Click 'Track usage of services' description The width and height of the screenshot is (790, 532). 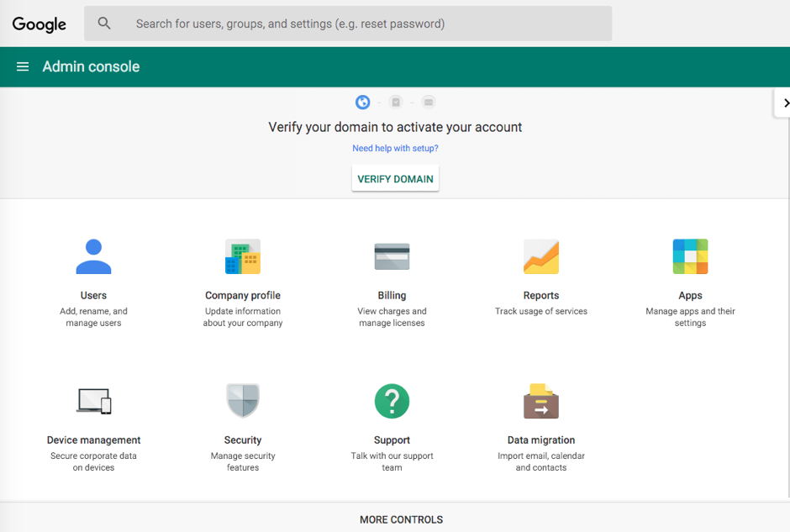541,311
